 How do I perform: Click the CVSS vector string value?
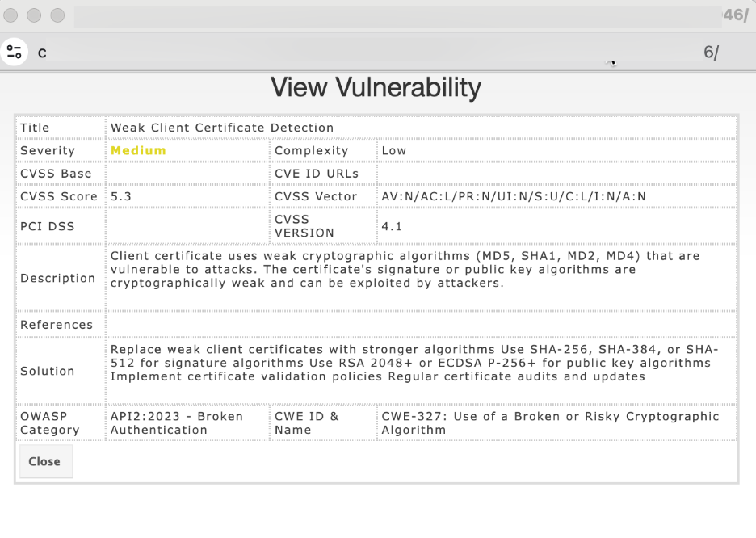coord(514,196)
